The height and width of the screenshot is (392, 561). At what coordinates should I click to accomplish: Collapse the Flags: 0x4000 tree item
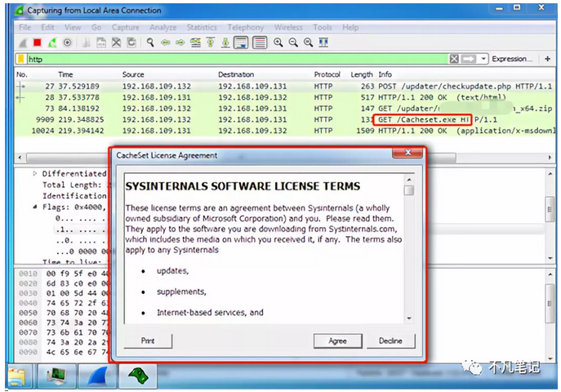point(34,207)
